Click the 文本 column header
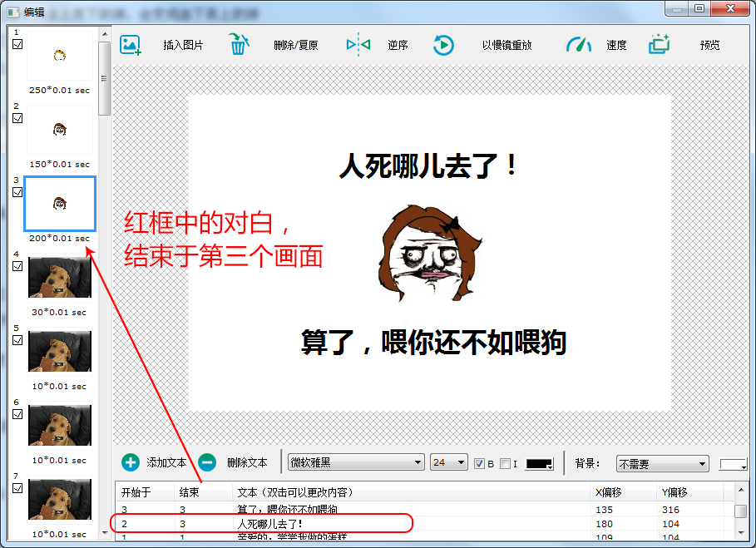This screenshot has width=756, height=548. pyautogui.click(x=411, y=492)
